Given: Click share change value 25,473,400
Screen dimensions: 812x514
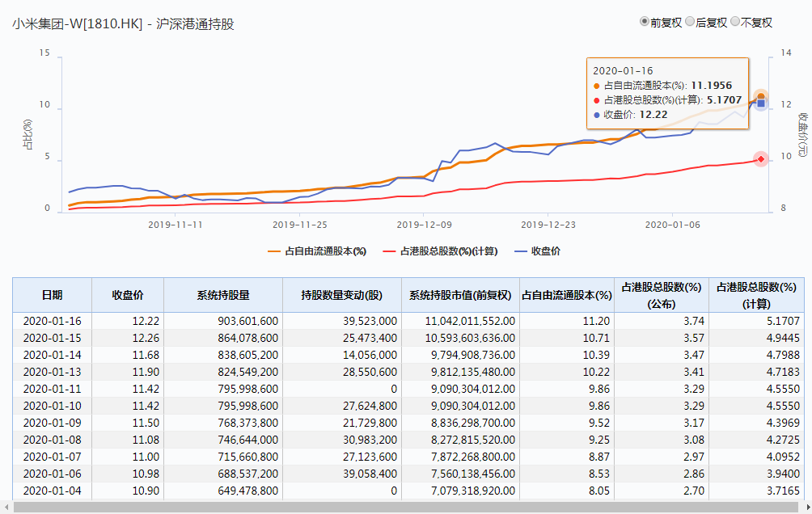Looking at the screenshot, I should pyautogui.click(x=370, y=338).
